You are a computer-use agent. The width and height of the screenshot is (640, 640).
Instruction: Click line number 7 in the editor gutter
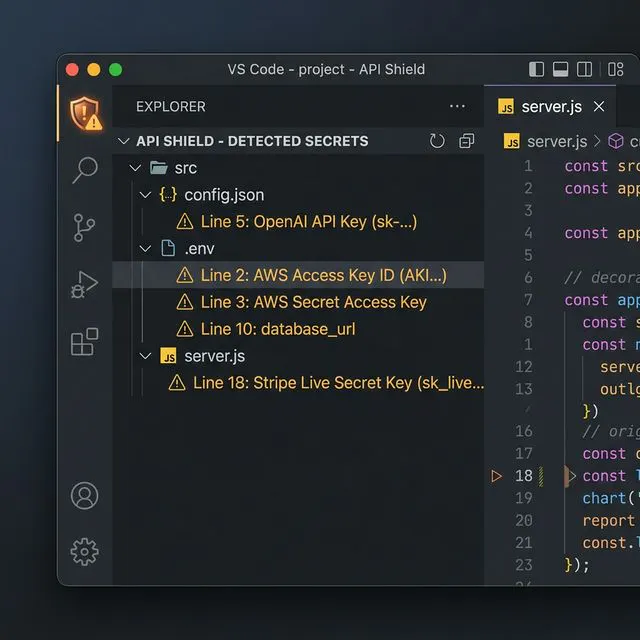click(528, 300)
